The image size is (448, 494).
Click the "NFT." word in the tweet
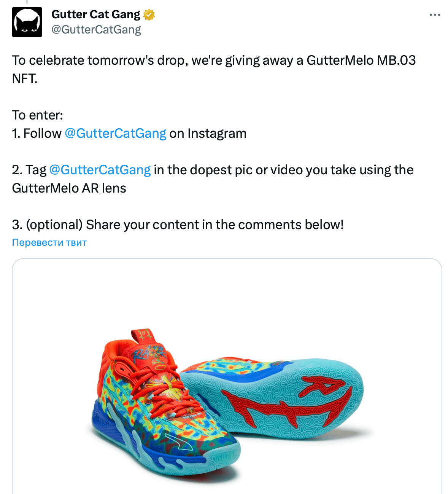[x=25, y=79]
